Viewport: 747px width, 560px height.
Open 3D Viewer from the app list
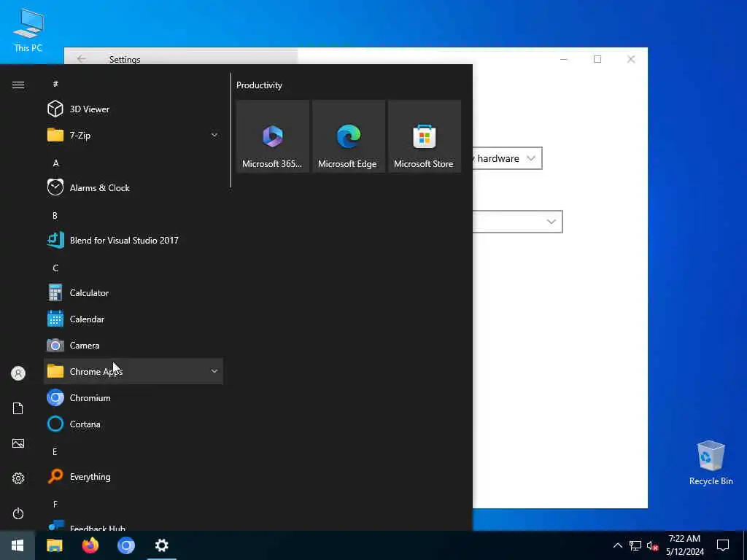click(x=133, y=109)
